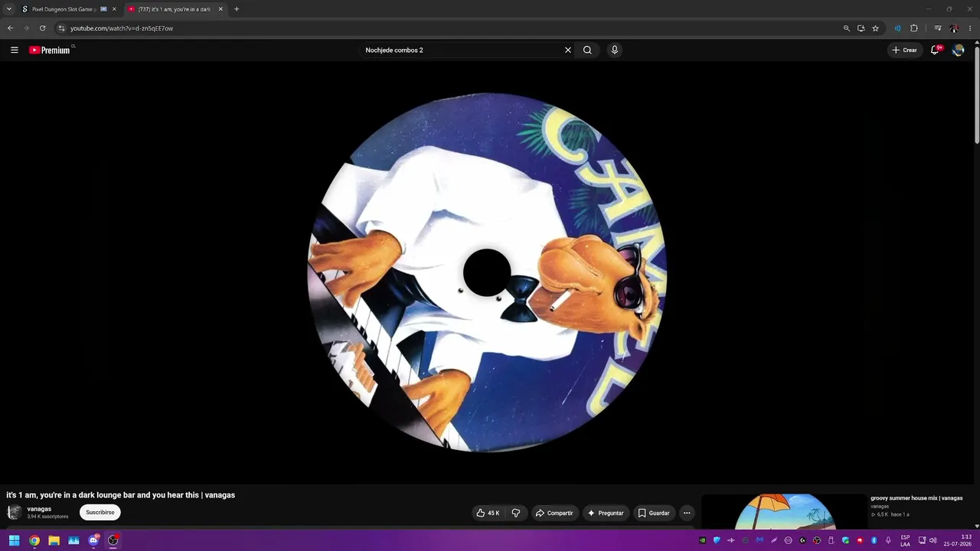Close the YouTube video tab
The height and width of the screenshot is (551, 980).
(x=220, y=9)
